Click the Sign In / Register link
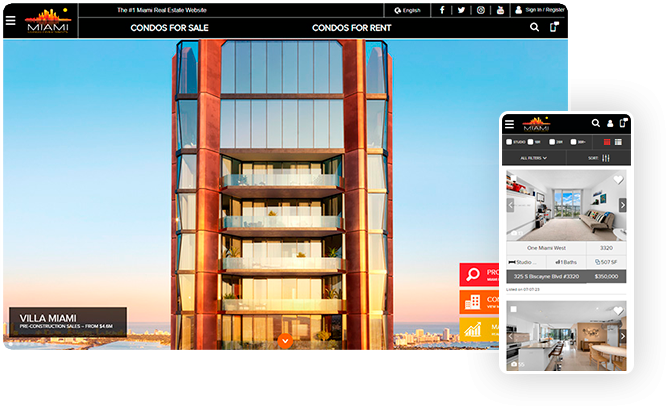Viewport: 666px width, 406px height. (540, 10)
